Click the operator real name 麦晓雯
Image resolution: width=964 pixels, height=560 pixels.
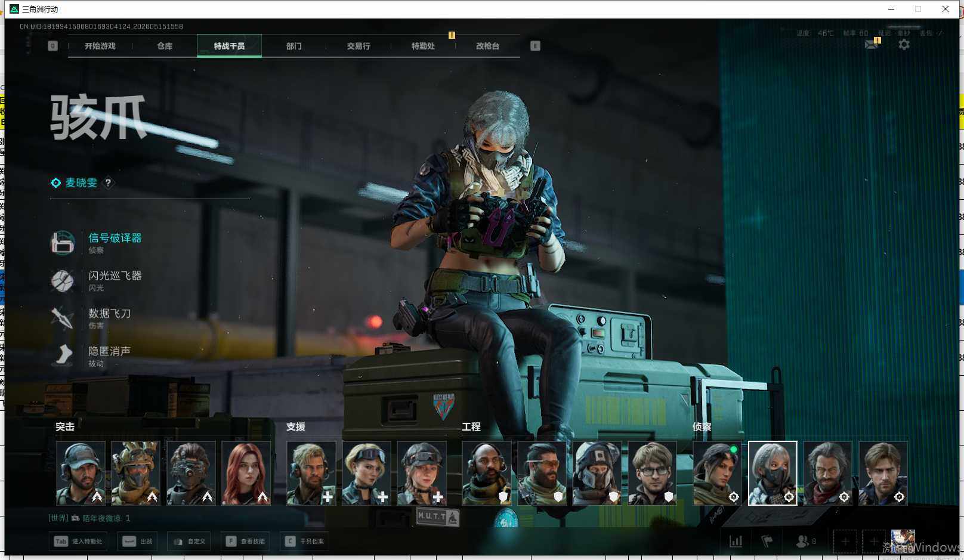coord(81,183)
